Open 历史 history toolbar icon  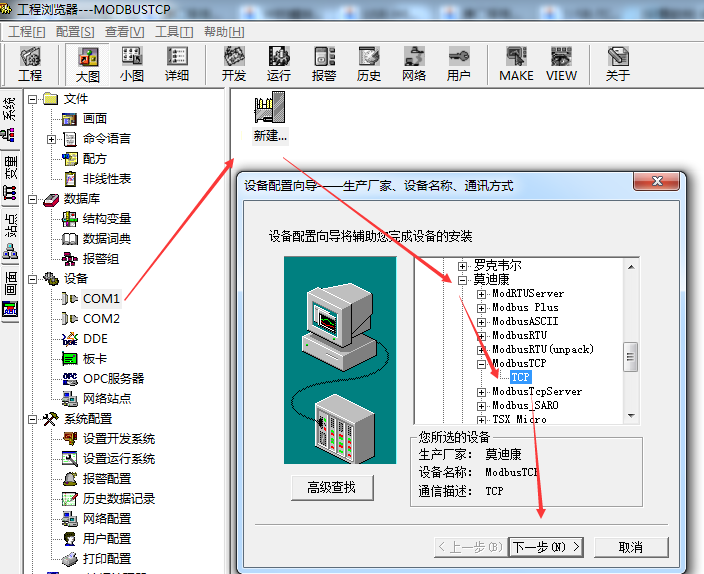tap(369, 64)
